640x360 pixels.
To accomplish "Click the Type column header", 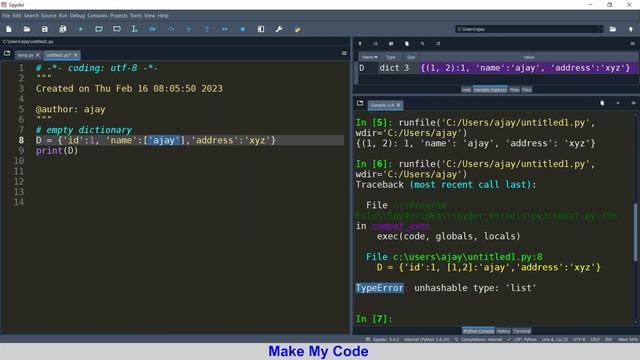I will [391, 57].
